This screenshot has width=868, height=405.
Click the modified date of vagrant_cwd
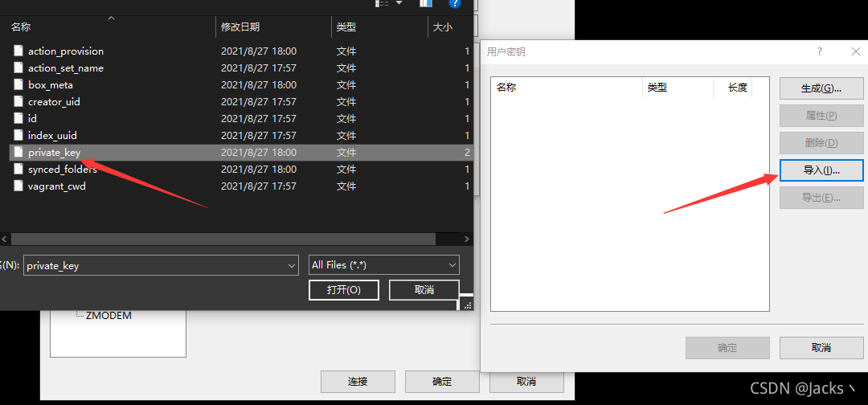259,186
